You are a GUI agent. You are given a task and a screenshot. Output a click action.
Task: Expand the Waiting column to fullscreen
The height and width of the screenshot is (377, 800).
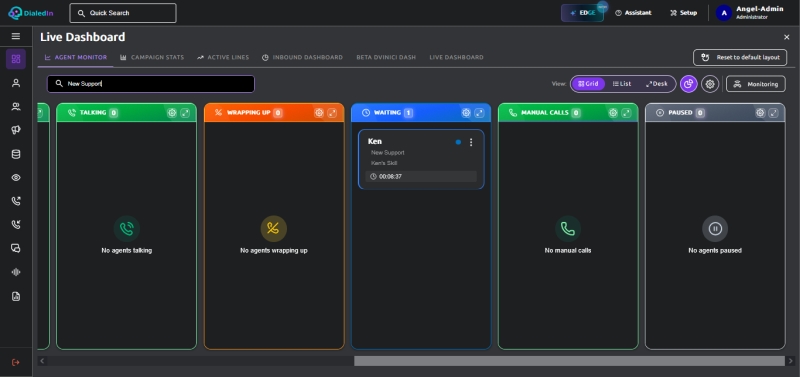click(479, 113)
